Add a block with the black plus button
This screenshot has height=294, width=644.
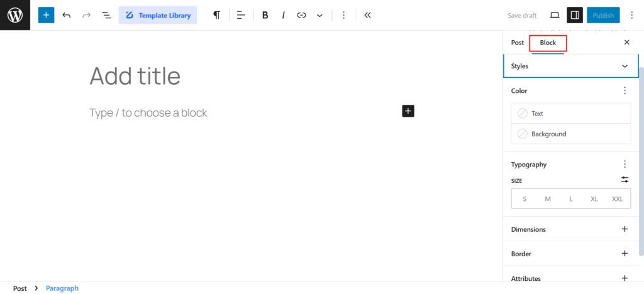pos(408,111)
